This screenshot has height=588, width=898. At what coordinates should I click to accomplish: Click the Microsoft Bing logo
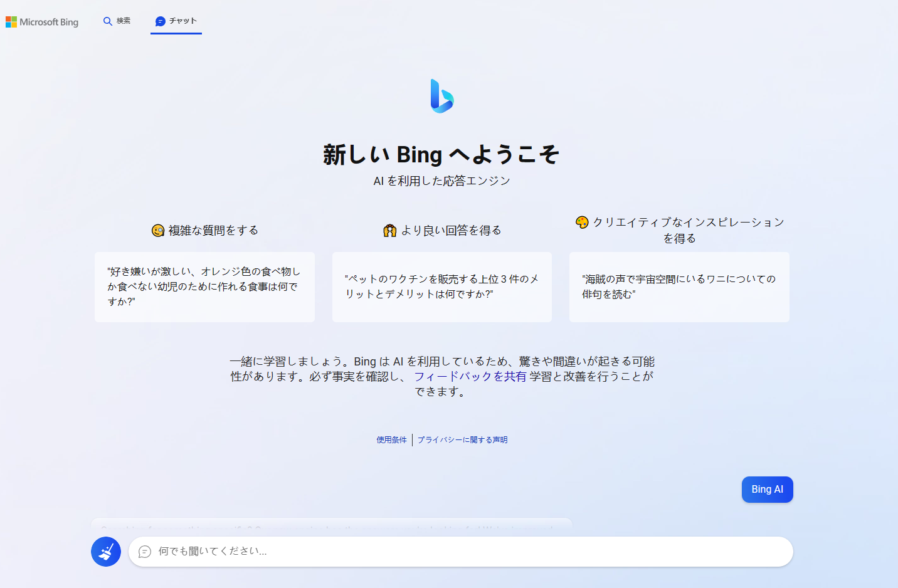coord(42,22)
